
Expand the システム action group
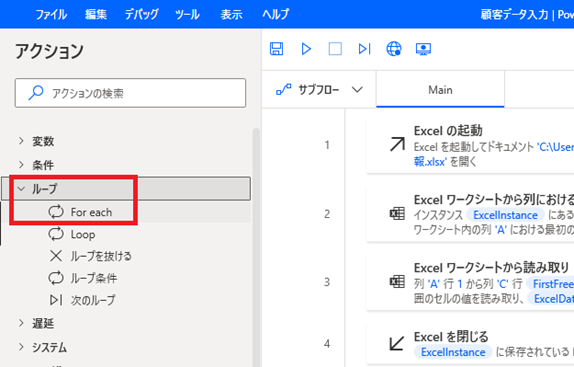pyautogui.click(x=21, y=347)
